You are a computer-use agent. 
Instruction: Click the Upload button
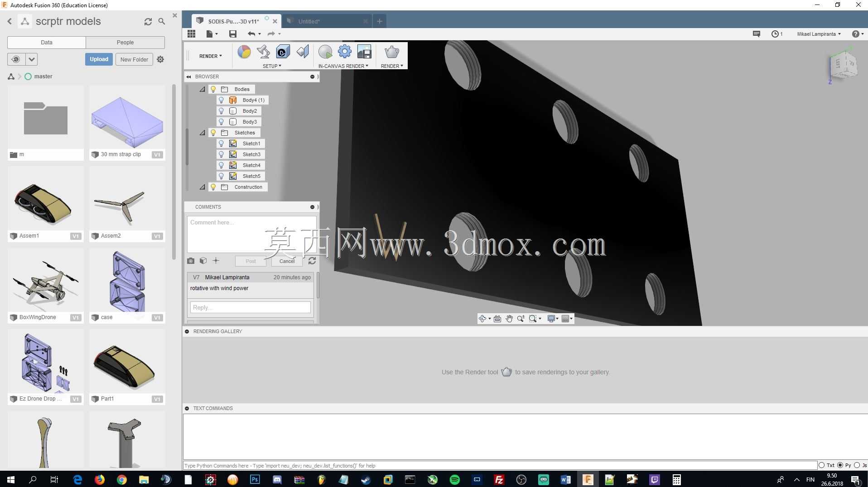coord(99,59)
